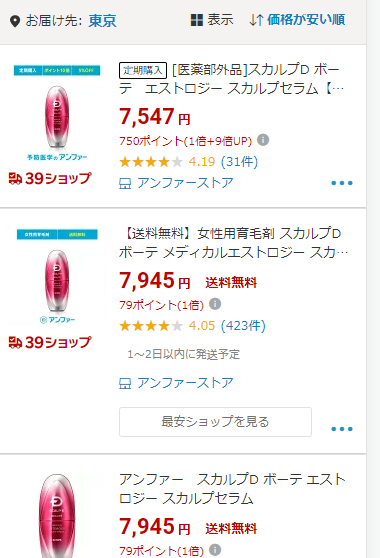Viewport: 380px width, 558px height.
Task: Click the 最安ショップを見る button
Action: [215, 422]
